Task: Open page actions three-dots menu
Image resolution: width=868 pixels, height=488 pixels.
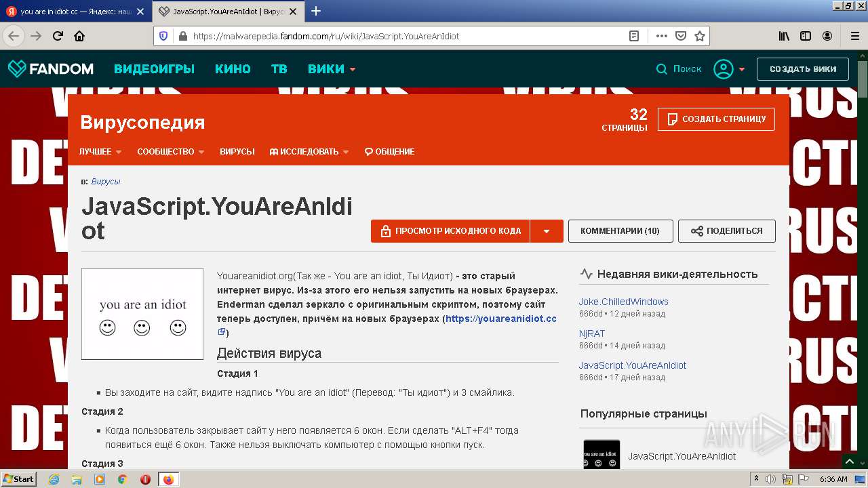Action: pyautogui.click(x=662, y=36)
